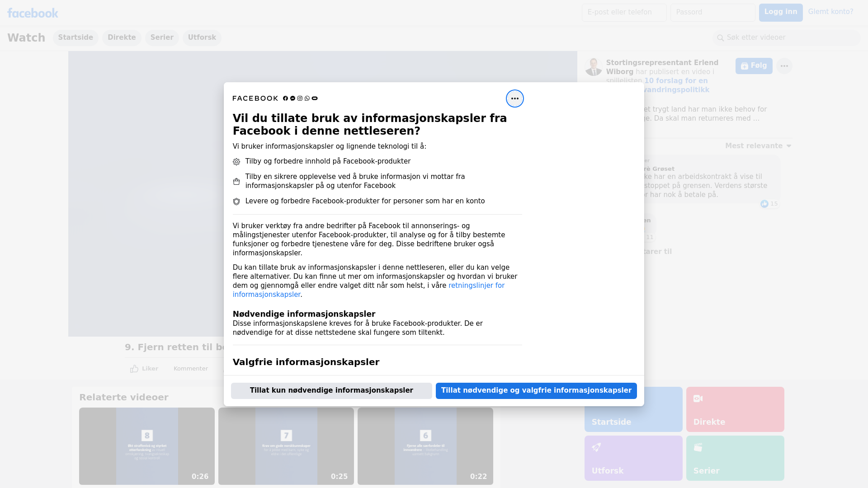Image resolution: width=868 pixels, height=488 pixels.
Task: Click the Kommenter button under video
Action: [190, 369]
